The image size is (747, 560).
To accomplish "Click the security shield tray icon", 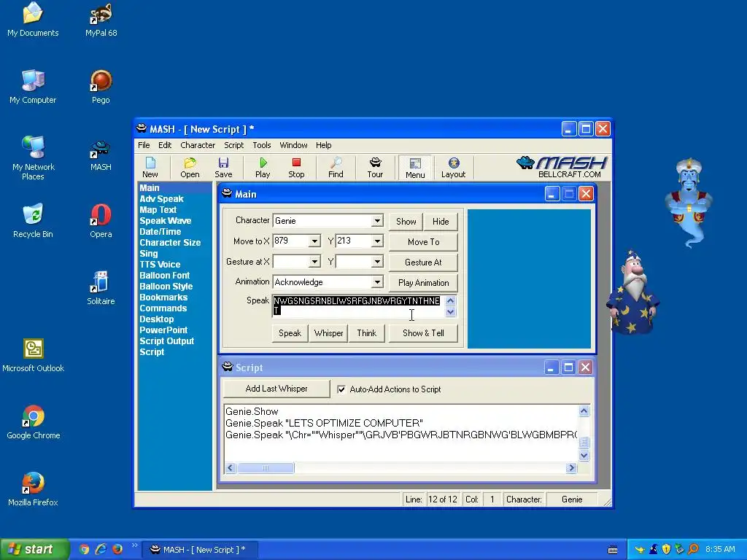I will 667,550.
